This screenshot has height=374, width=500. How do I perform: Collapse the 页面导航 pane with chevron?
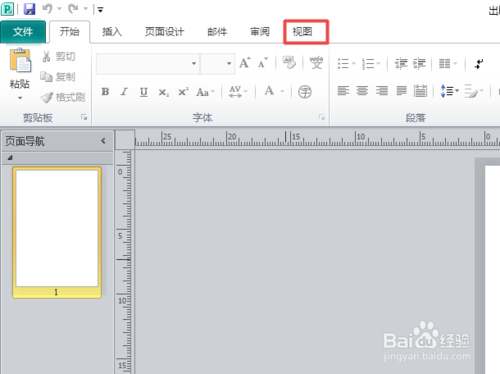(x=103, y=141)
